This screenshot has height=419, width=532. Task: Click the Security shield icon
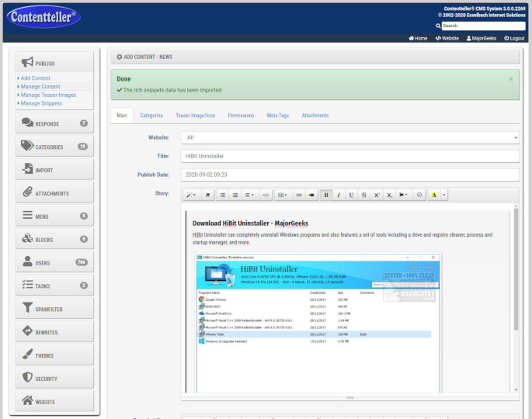pyautogui.click(x=27, y=377)
